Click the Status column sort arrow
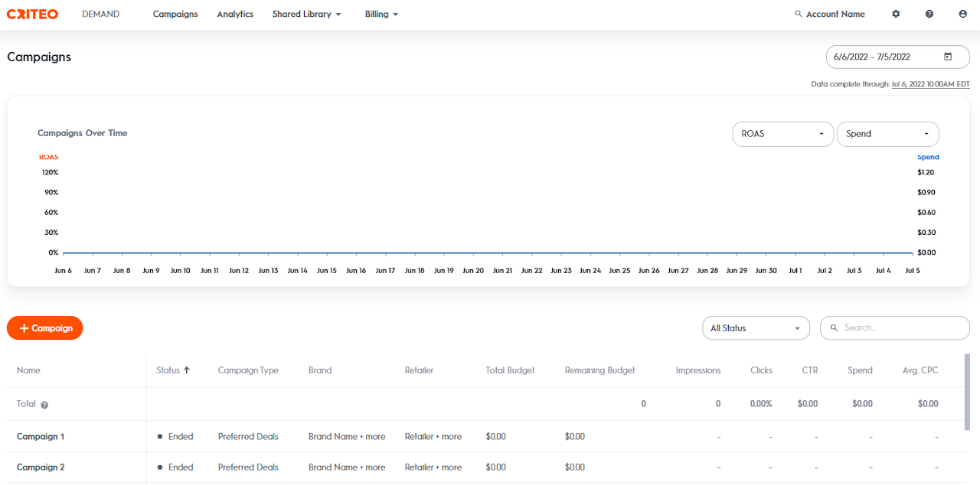This screenshot has width=980, height=485. [x=186, y=370]
